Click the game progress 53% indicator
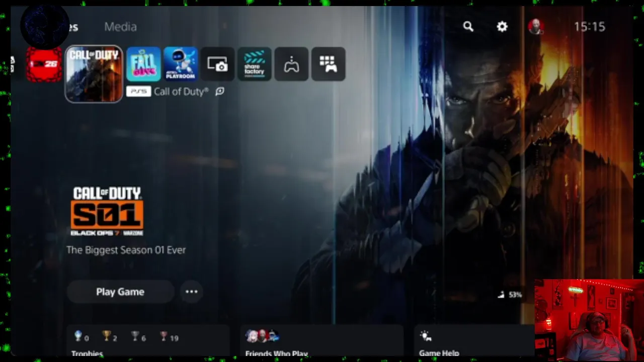Screen dimensions: 644x362 point(510,295)
